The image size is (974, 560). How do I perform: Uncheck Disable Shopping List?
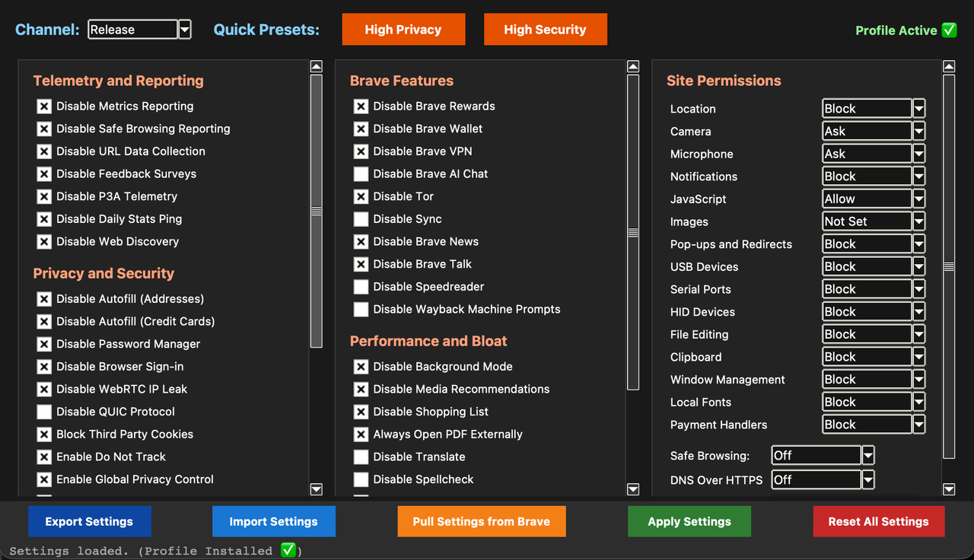point(361,412)
